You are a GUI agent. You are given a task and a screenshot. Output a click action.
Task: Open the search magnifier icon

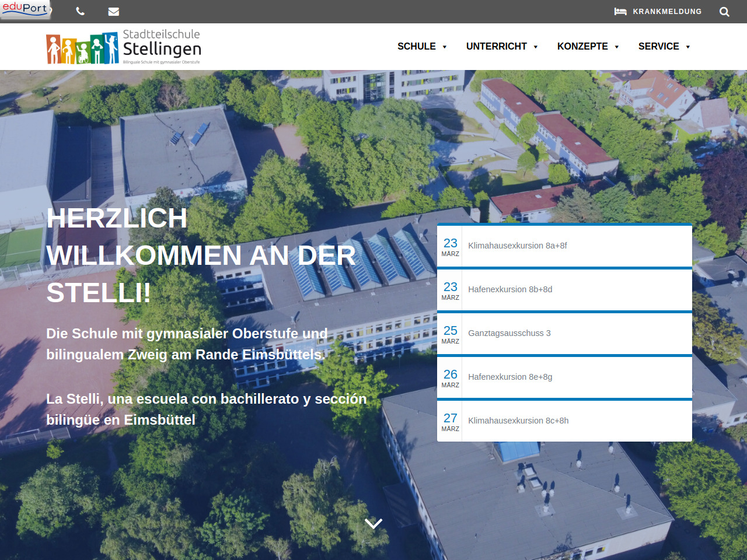724,12
